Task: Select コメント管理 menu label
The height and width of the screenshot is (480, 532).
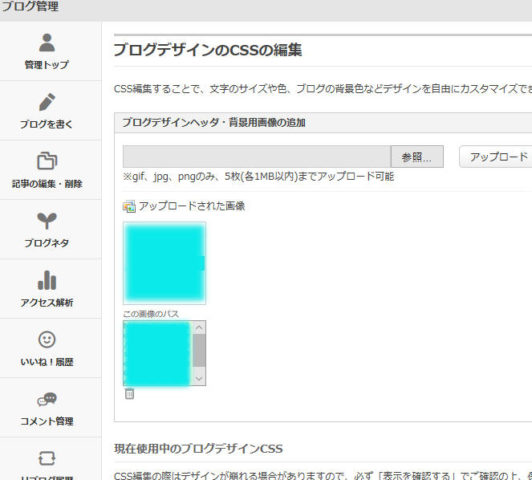Action: pyautogui.click(x=47, y=421)
